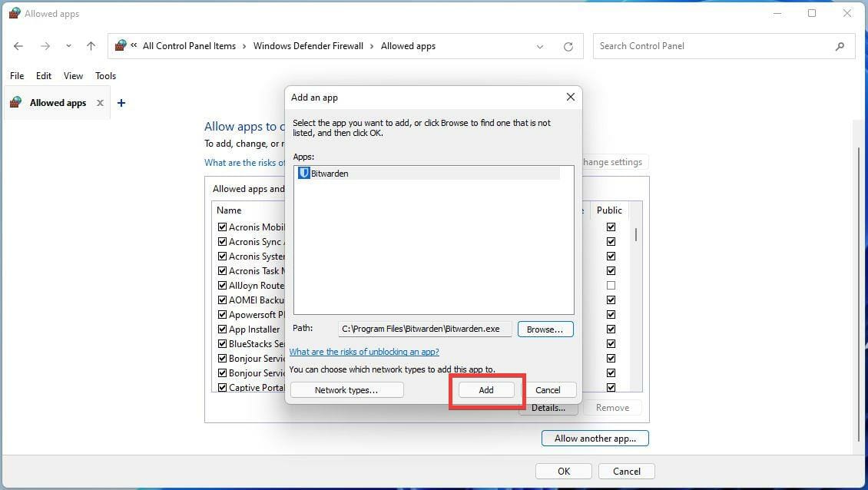Expand the chevron after Windows Defender Firewall
This screenshot has height=490, width=868.
click(372, 46)
